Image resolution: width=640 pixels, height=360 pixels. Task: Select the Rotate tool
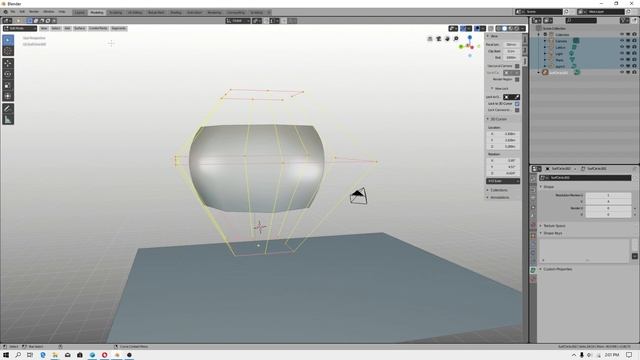click(8, 74)
